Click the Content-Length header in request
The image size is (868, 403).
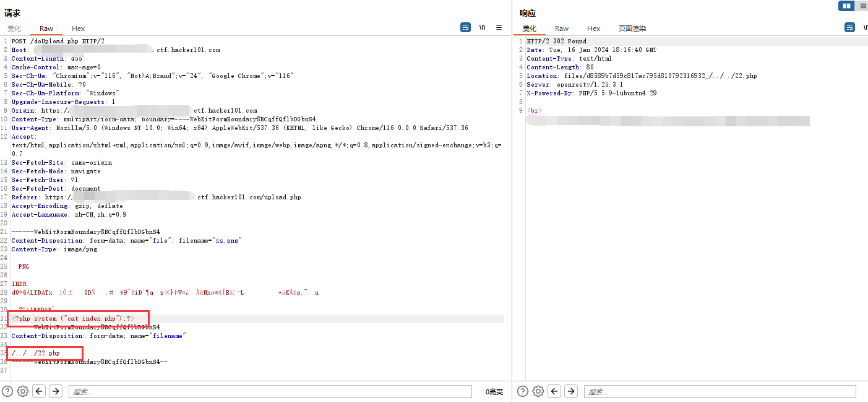click(x=46, y=58)
